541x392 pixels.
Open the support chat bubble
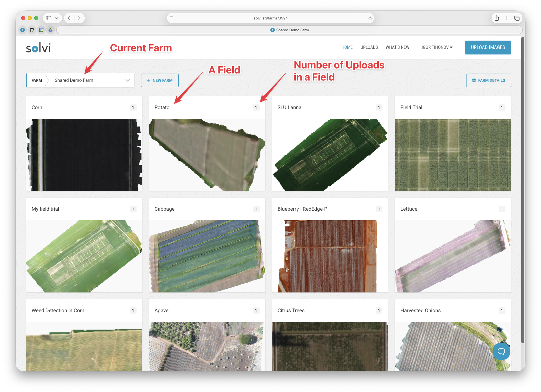coord(501,351)
